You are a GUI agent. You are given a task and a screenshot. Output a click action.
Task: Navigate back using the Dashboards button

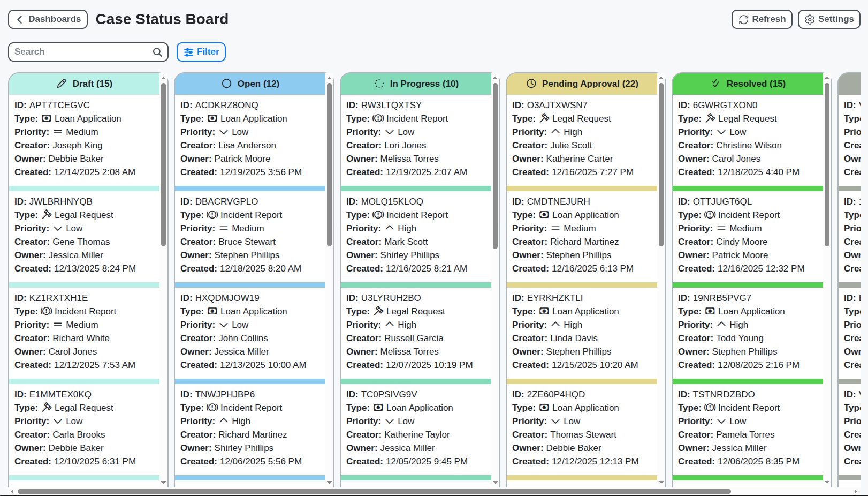coord(48,19)
